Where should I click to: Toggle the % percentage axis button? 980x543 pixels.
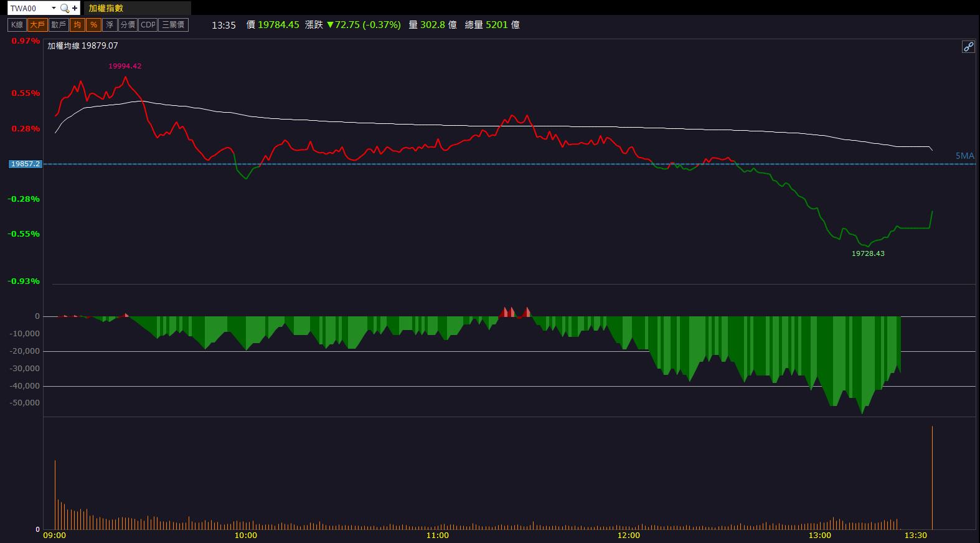pyautogui.click(x=93, y=25)
